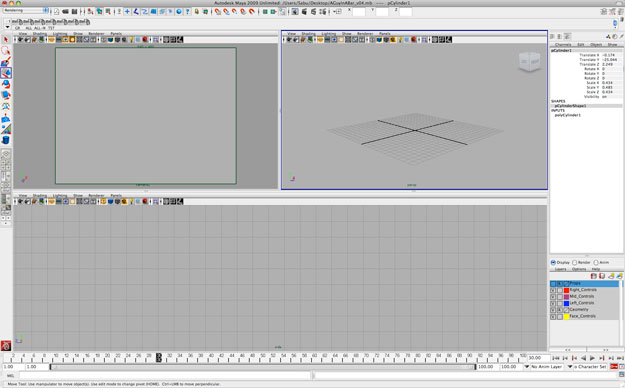This screenshot has width=625, height=388.
Task: Select the Scale tool
Action: pos(6,95)
